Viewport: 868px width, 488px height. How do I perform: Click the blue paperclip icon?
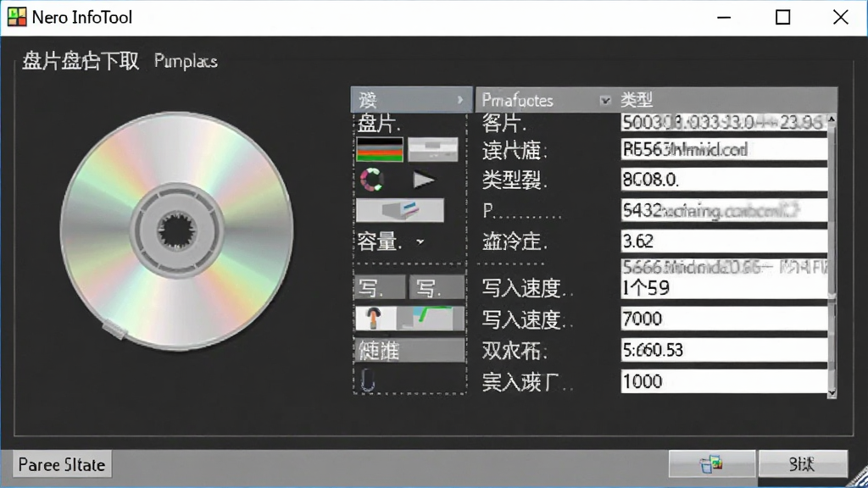pos(368,380)
